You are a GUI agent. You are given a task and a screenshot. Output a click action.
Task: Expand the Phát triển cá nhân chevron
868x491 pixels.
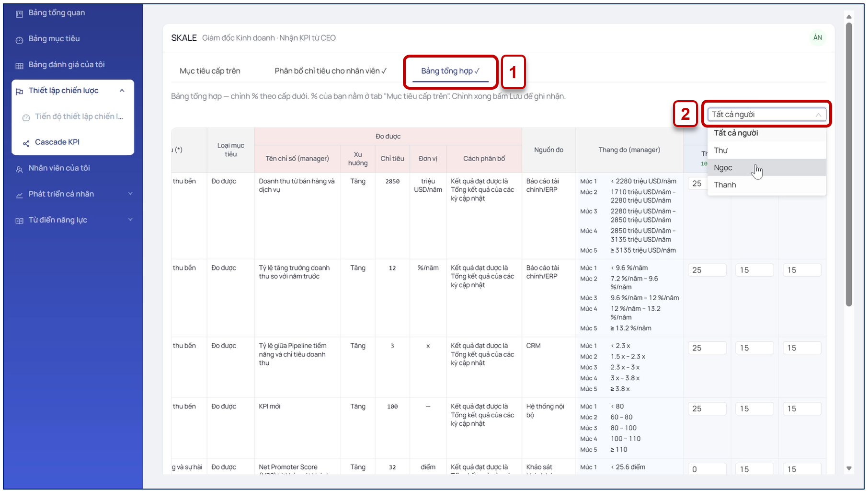click(130, 194)
